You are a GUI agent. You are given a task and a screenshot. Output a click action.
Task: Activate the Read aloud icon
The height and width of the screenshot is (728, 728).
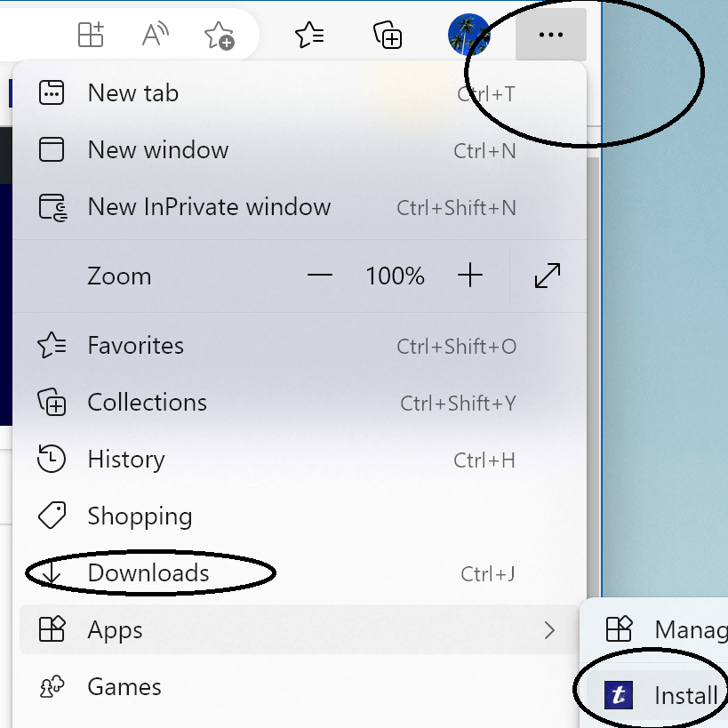pyautogui.click(x=155, y=35)
